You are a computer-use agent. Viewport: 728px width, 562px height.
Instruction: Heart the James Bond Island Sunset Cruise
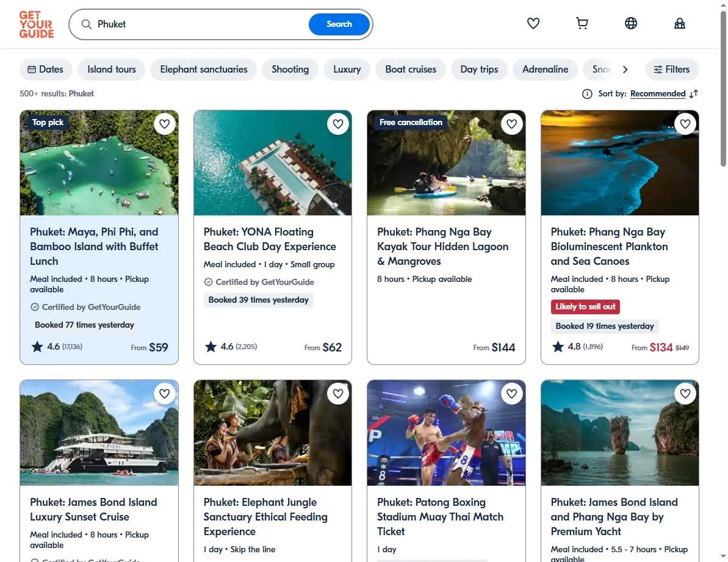pos(164,394)
